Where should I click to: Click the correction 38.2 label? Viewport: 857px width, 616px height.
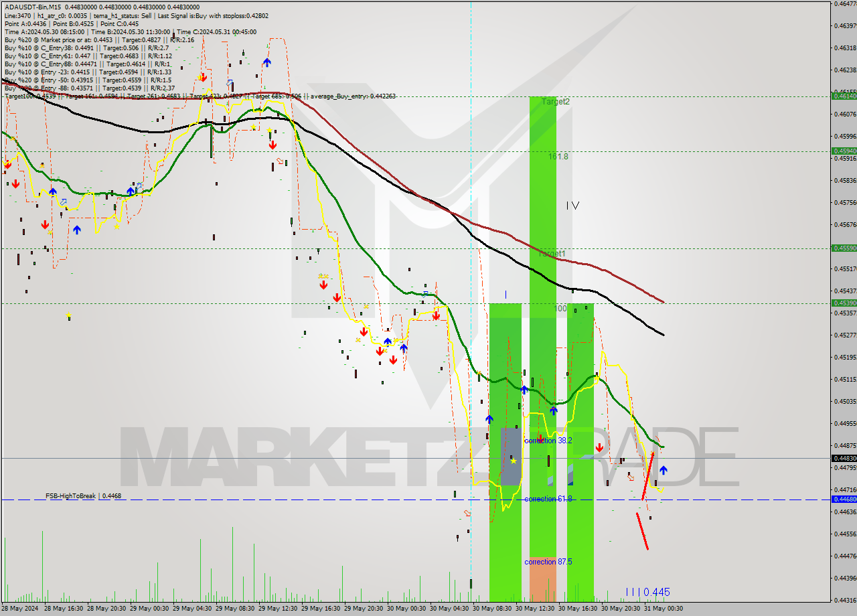[548, 441]
